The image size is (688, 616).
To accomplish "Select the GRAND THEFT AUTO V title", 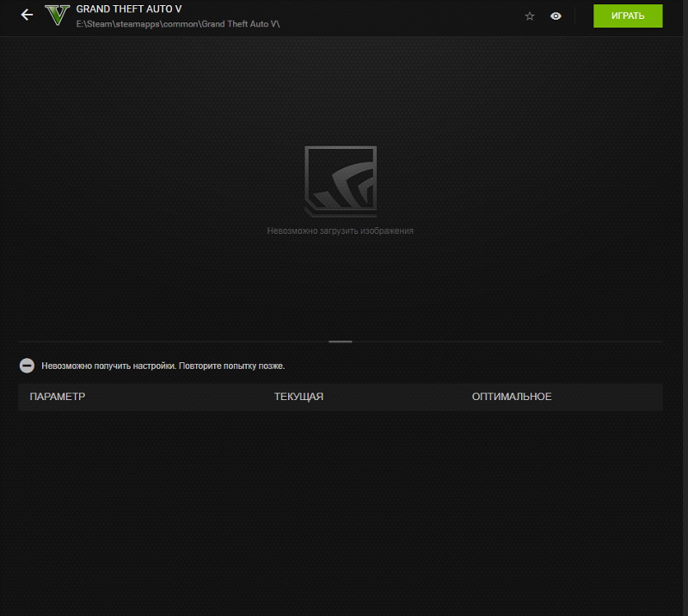I will [x=128, y=9].
